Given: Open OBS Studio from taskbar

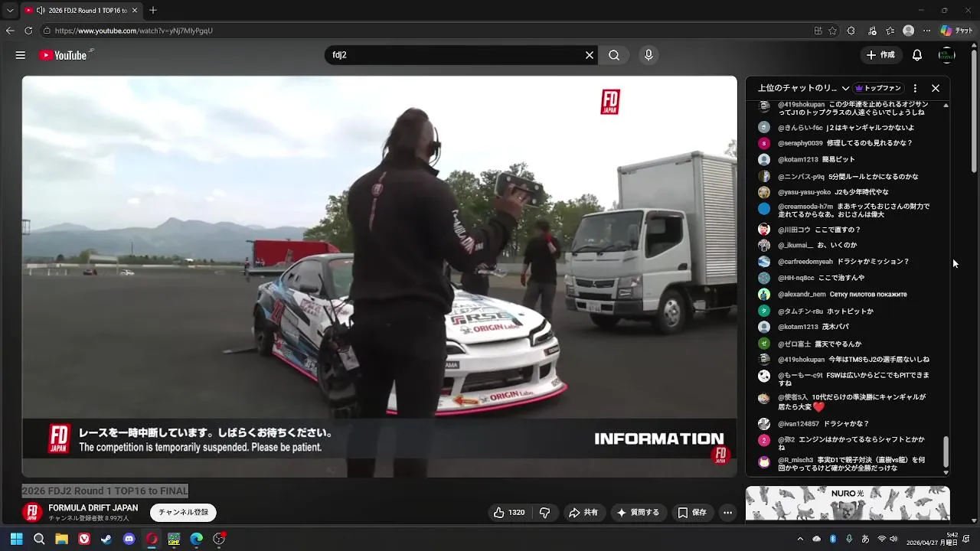Looking at the screenshot, I should 219,539.
